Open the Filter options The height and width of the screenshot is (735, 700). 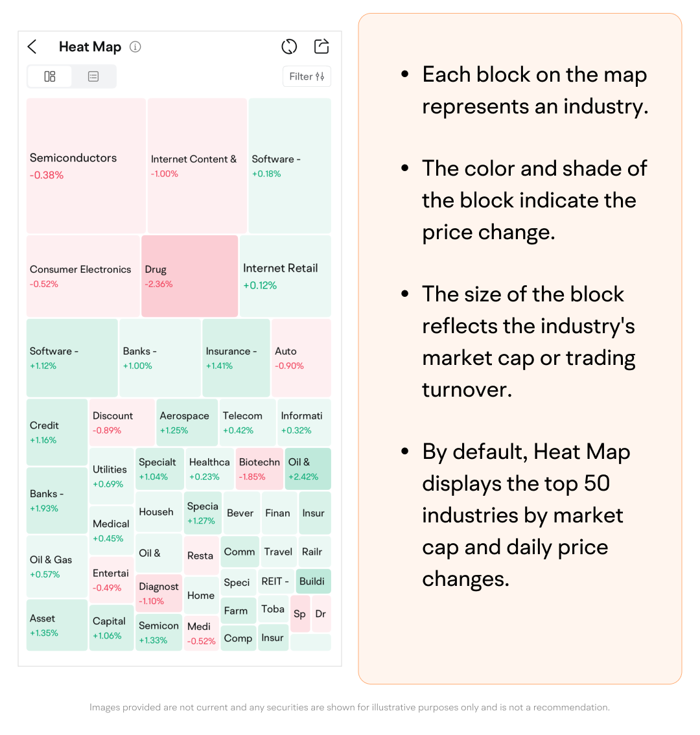coord(307,76)
